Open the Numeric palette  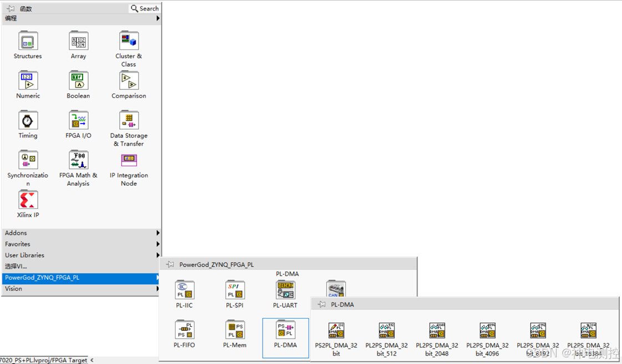[28, 81]
